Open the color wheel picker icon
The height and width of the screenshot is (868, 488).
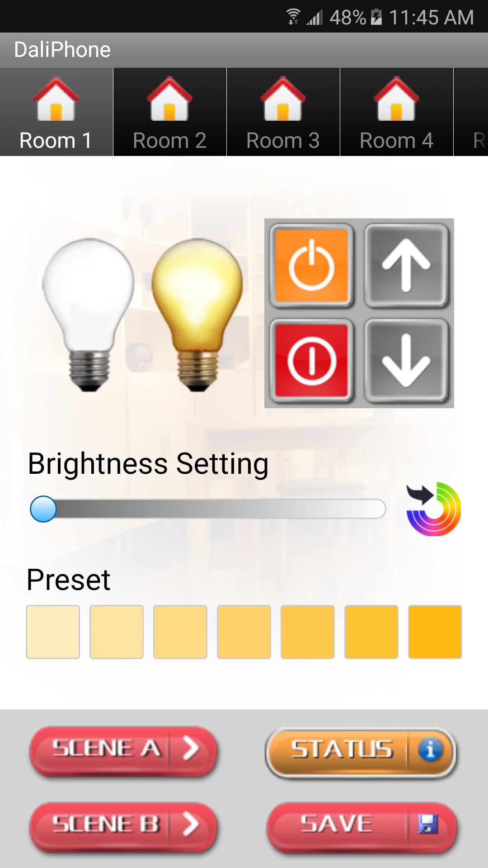[x=434, y=509]
